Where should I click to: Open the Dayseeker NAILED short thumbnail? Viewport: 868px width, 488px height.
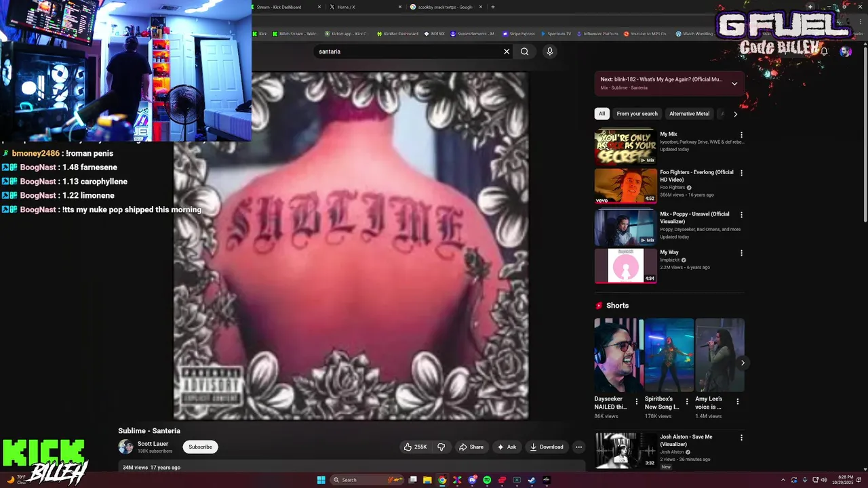point(618,355)
